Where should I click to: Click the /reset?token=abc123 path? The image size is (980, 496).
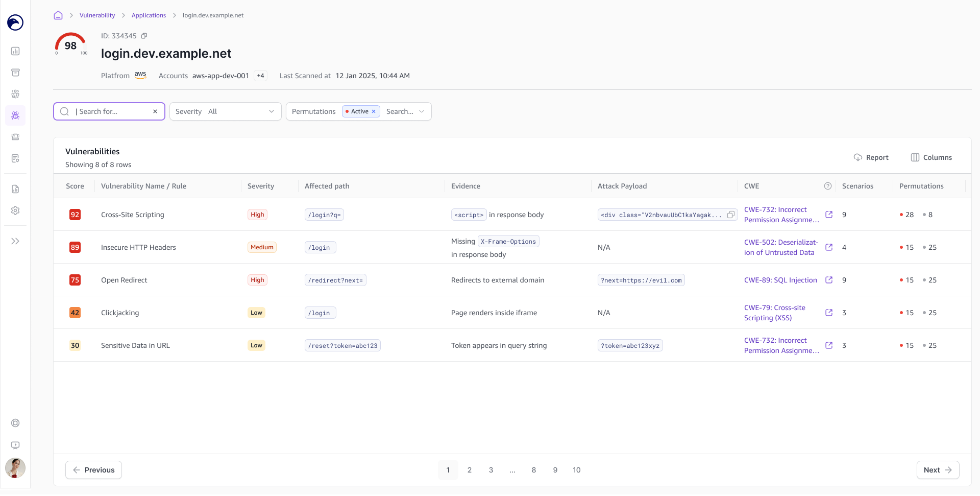pyautogui.click(x=342, y=345)
